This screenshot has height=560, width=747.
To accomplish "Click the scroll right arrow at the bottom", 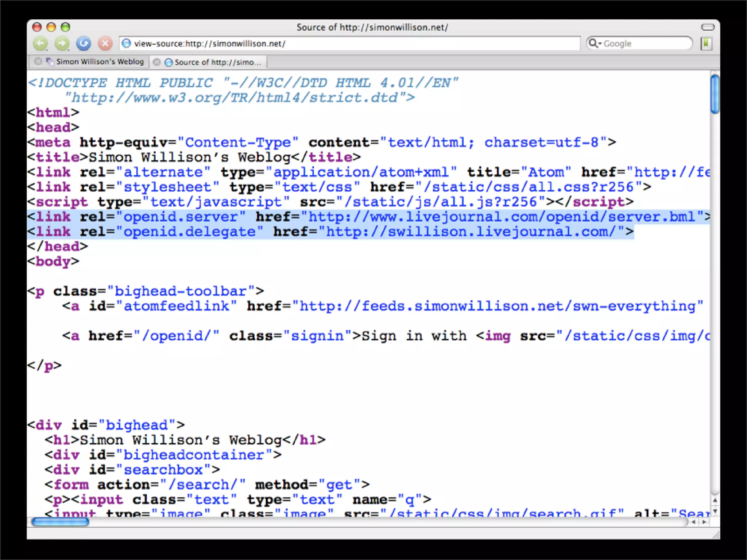I will coord(704,522).
